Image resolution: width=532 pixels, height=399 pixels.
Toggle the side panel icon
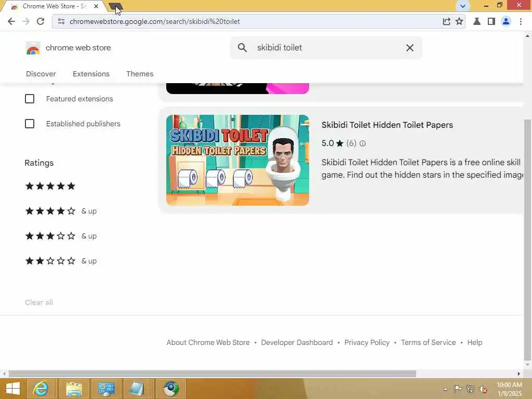(491, 21)
